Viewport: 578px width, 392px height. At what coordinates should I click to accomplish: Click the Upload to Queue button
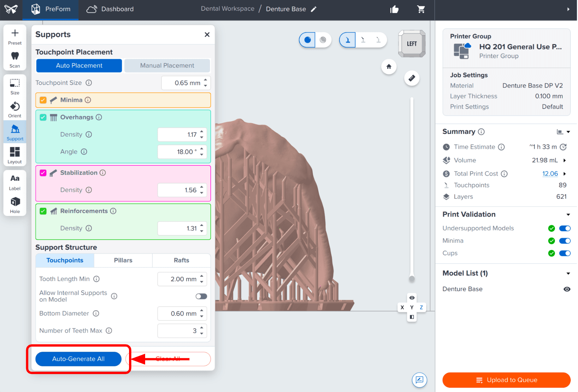(506, 380)
